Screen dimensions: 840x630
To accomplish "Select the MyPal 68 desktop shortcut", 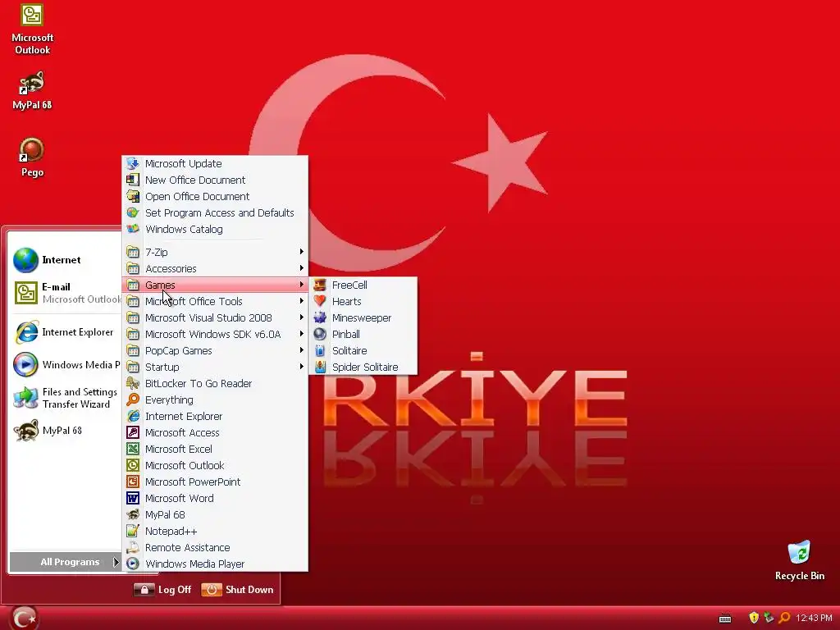I will [x=32, y=90].
